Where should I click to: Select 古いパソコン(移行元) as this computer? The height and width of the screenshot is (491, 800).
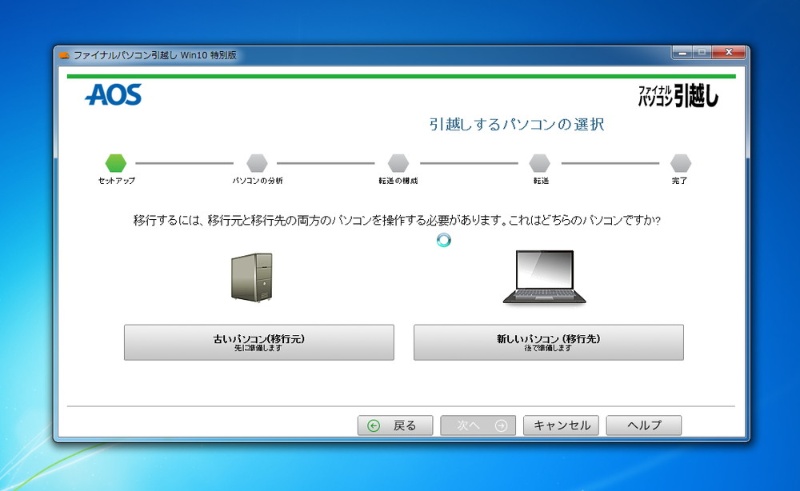[x=258, y=342]
